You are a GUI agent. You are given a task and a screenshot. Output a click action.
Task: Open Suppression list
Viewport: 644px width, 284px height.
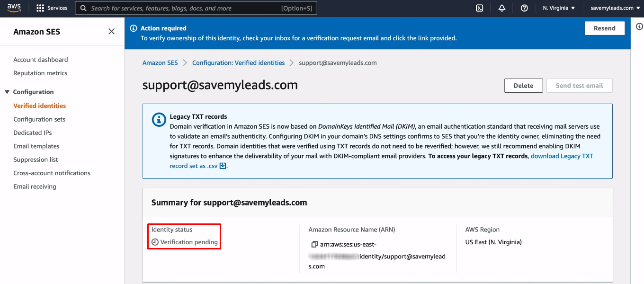click(x=36, y=160)
